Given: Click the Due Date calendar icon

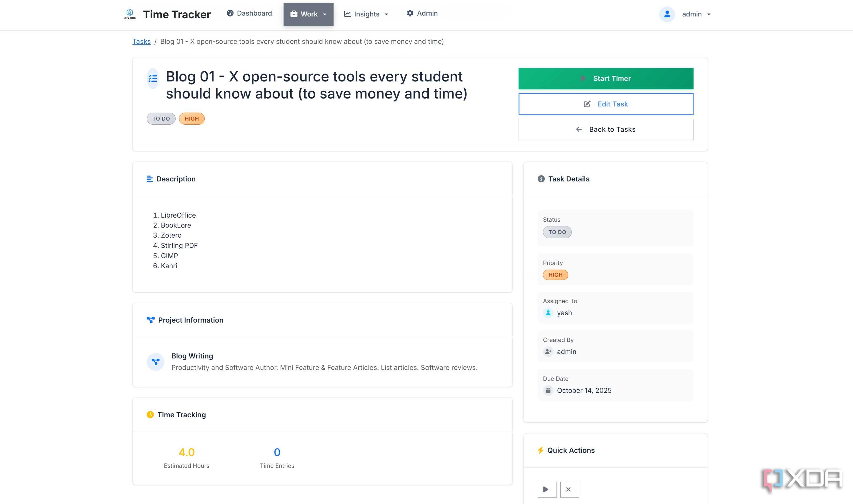Looking at the screenshot, I should (548, 390).
